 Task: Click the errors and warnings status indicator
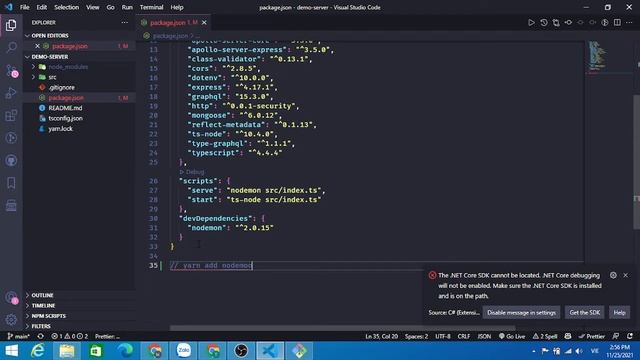[69, 336]
